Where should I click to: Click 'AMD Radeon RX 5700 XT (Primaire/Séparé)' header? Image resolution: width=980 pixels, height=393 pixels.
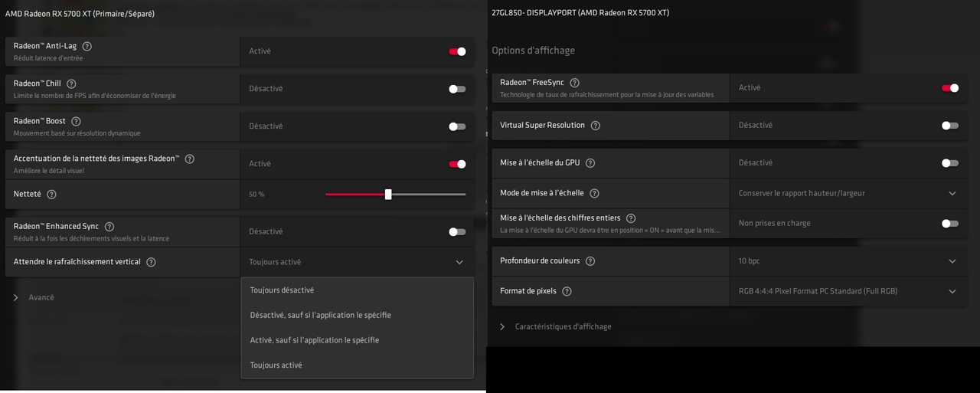click(x=80, y=14)
